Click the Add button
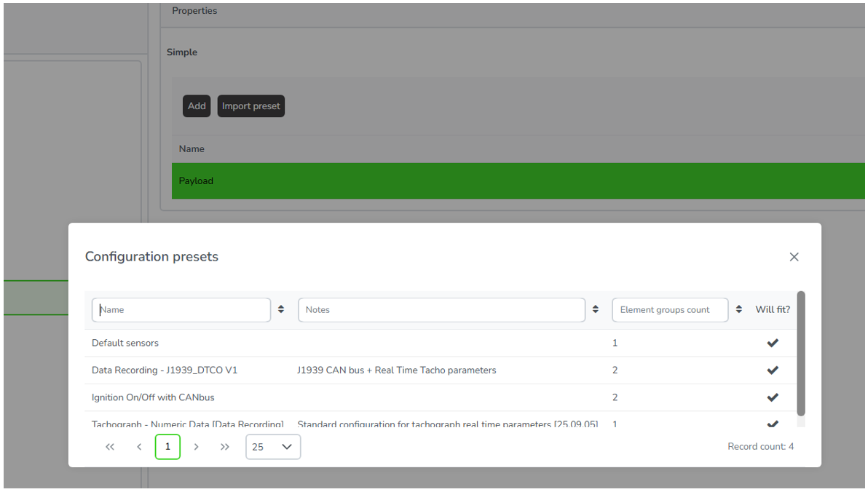The width and height of the screenshot is (868, 492). point(197,106)
